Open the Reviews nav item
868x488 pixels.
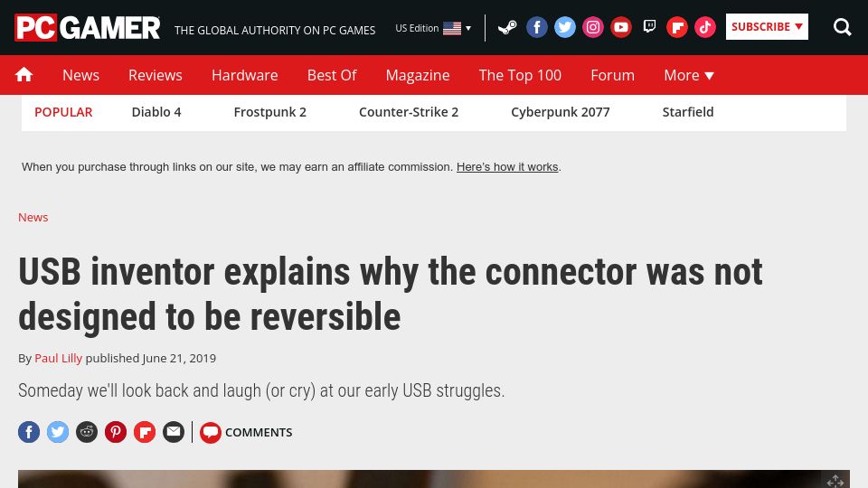(x=155, y=75)
